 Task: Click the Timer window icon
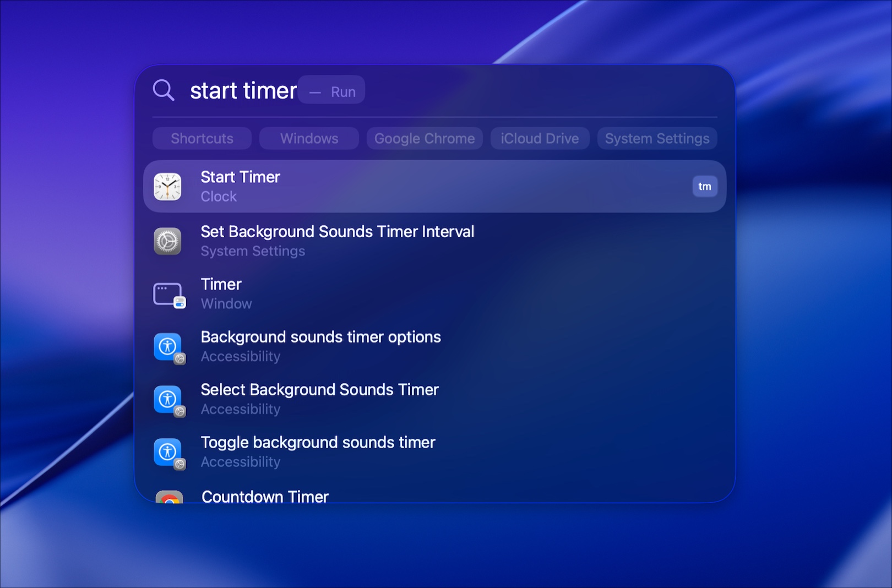tap(168, 293)
